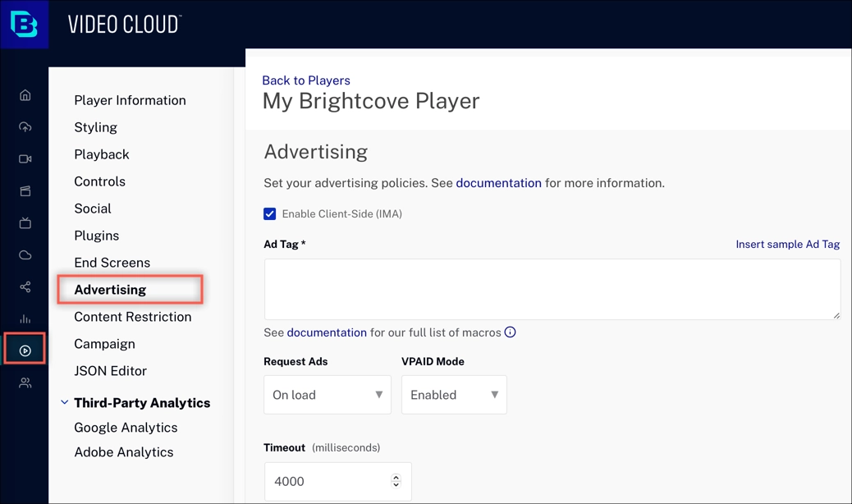Select the Players play-circle icon
852x504 pixels.
pyautogui.click(x=25, y=351)
